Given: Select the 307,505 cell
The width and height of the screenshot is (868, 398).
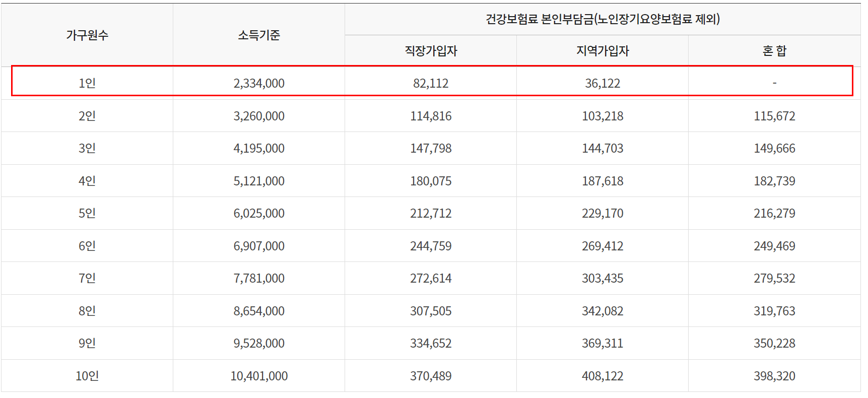Looking at the screenshot, I should click(x=431, y=311).
